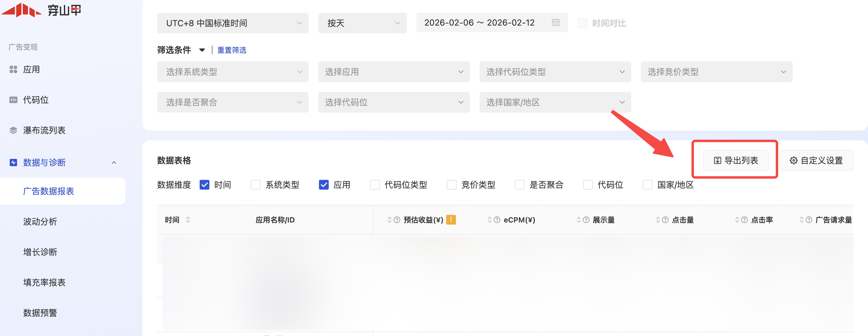The width and height of the screenshot is (868, 336).
Task: Click the 瀑布流列表 layers icon
Action: (13, 131)
